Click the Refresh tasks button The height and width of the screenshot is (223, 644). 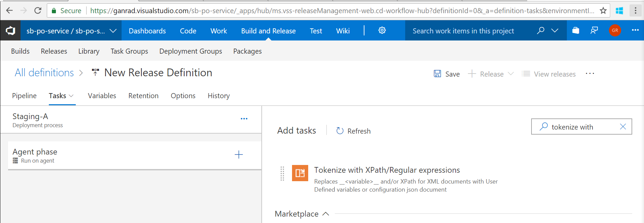pos(353,131)
